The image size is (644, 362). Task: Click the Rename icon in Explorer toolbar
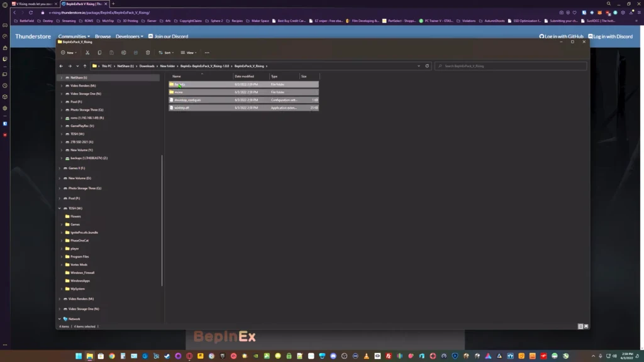point(124,53)
